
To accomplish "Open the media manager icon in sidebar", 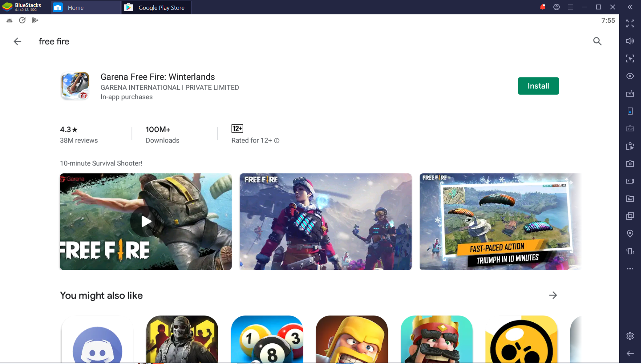I will pos(630,199).
